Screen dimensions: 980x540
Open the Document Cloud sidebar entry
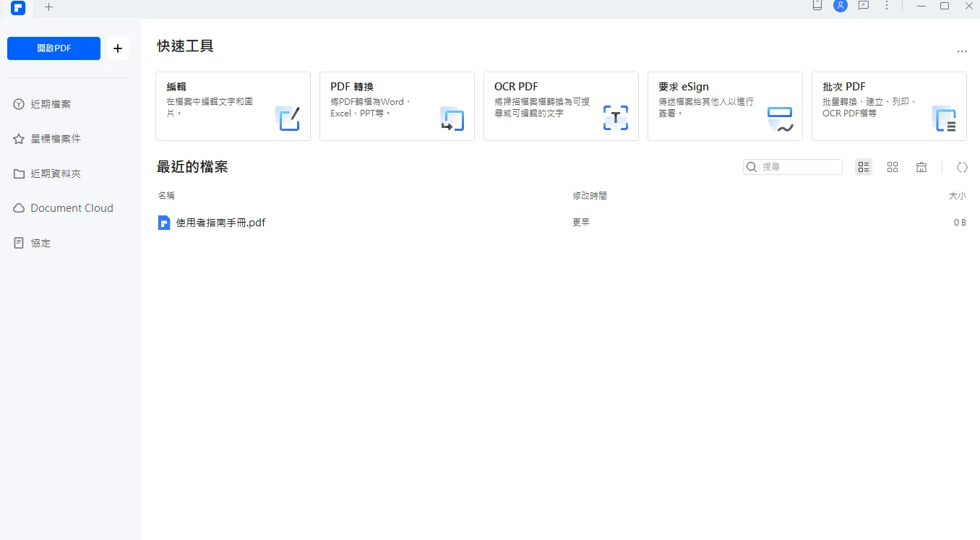[x=69, y=207]
